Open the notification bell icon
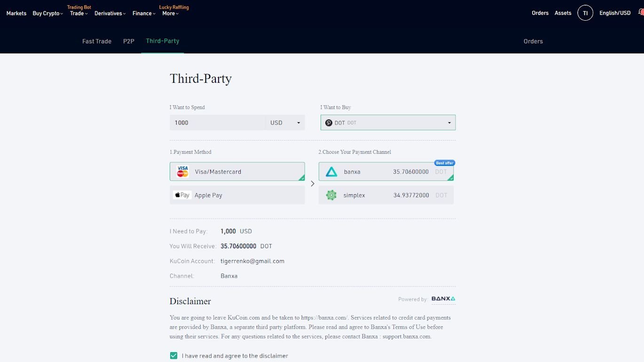This screenshot has height=362, width=644. tap(641, 13)
